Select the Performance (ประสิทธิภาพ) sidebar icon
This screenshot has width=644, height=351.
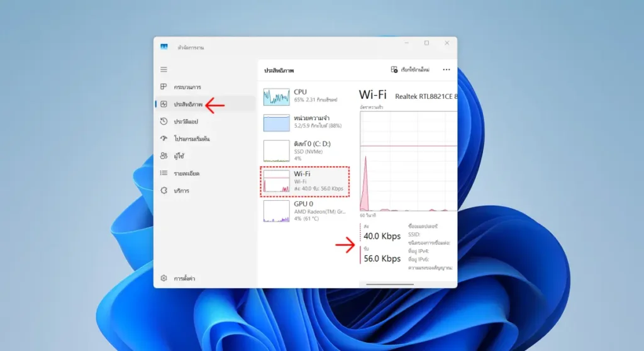(164, 104)
